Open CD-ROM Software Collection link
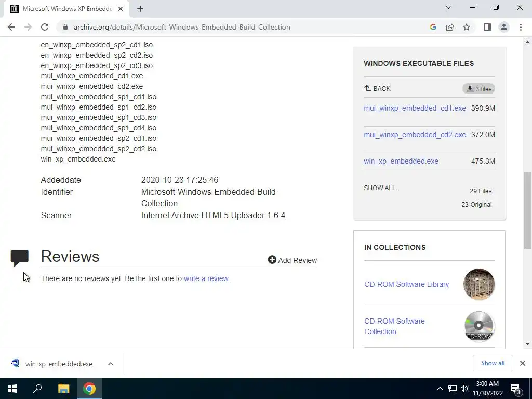This screenshot has height=399, width=532. pos(395,326)
